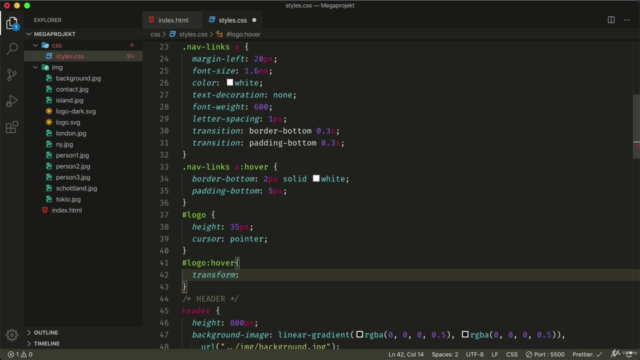Click the white color swatch on line 34
The image size is (640, 360).
(316, 179)
